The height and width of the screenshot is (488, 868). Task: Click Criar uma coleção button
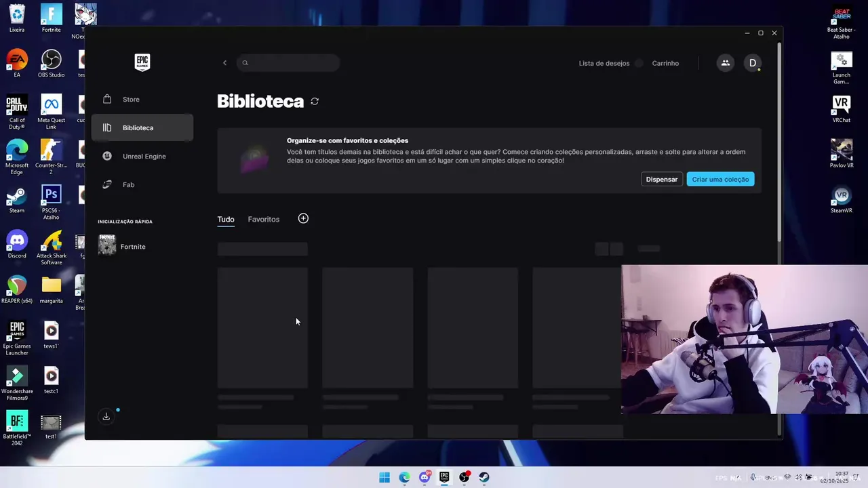pos(720,180)
